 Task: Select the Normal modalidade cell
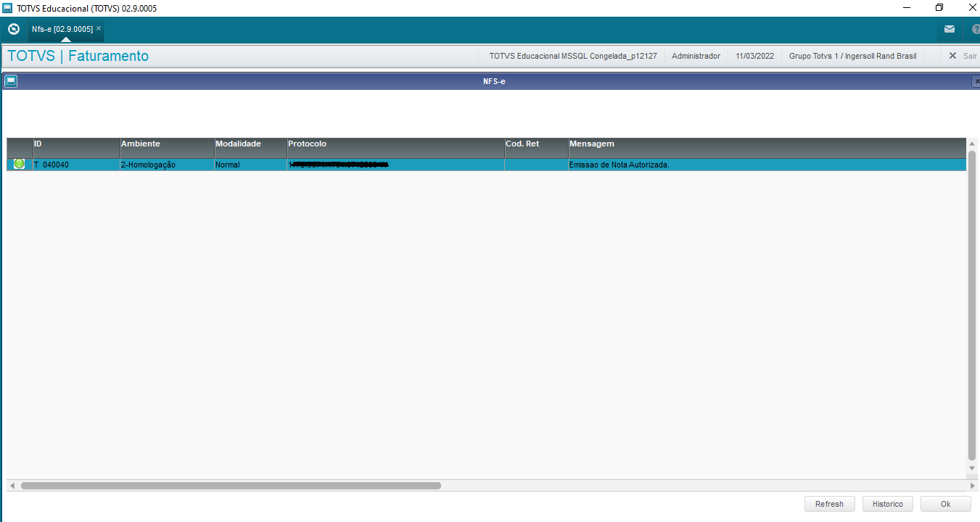click(251, 165)
